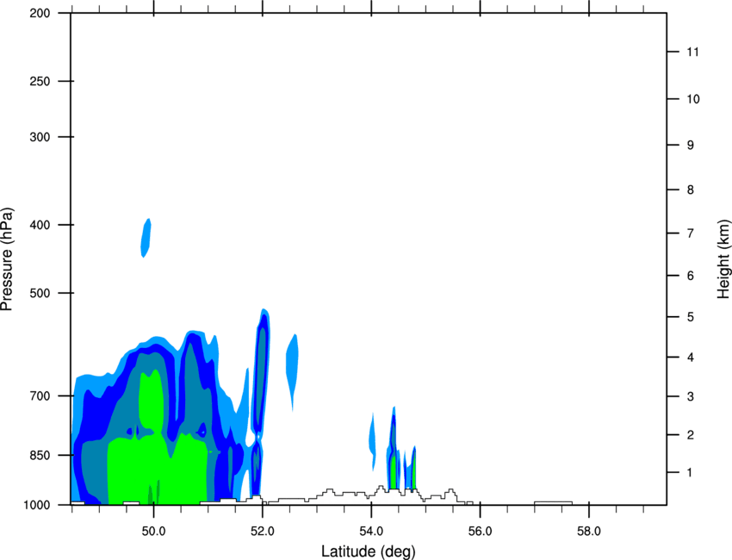
Task: Click the light blue blob near 400 hPa
Action: click(x=146, y=238)
